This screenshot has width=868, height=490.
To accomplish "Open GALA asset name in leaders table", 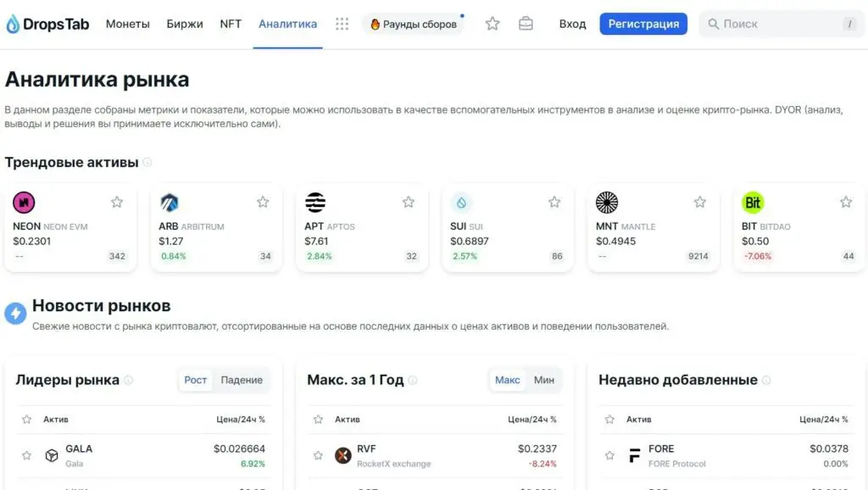I will pyautogui.click(x=79, y=449).
